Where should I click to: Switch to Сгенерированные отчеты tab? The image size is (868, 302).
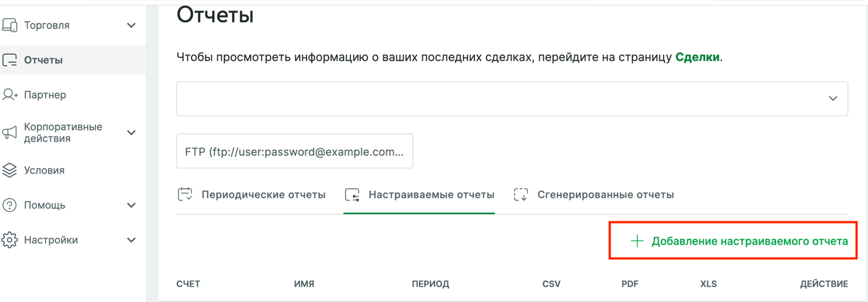pyautogui.click(x=594, y=195)
